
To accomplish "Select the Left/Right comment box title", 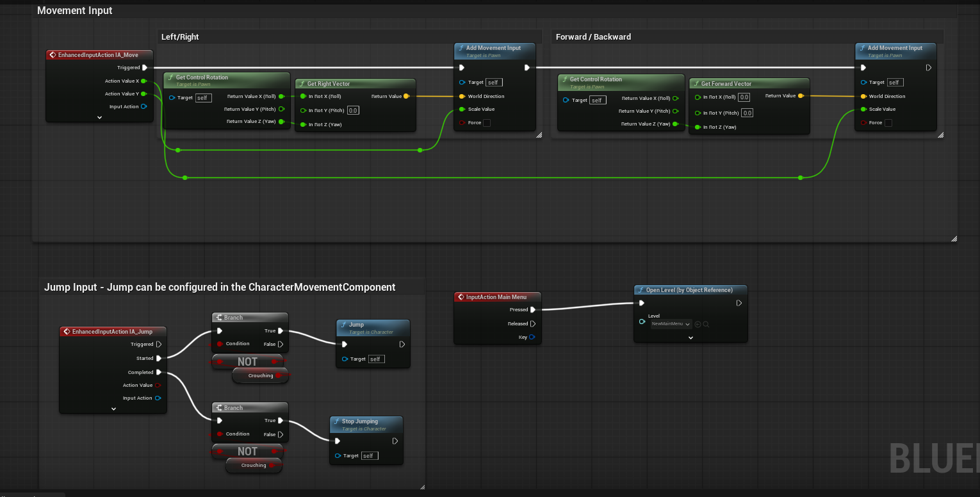I will 180,37.
